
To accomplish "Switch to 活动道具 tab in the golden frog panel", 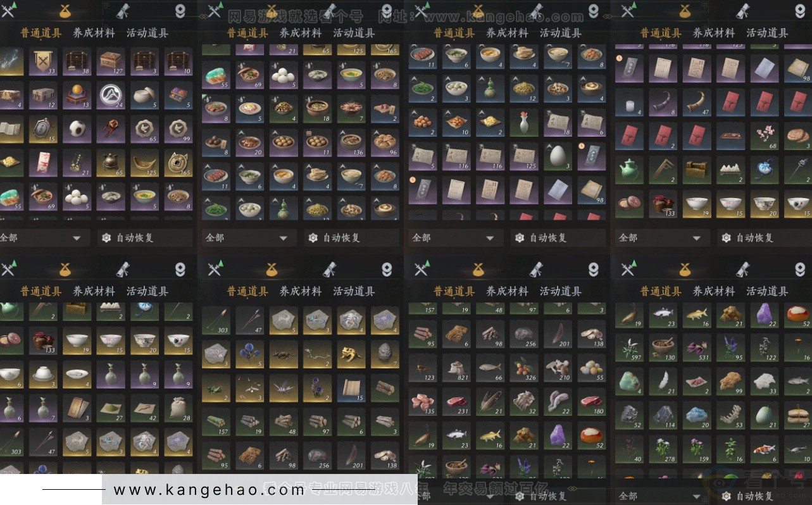I will [354, 291].
